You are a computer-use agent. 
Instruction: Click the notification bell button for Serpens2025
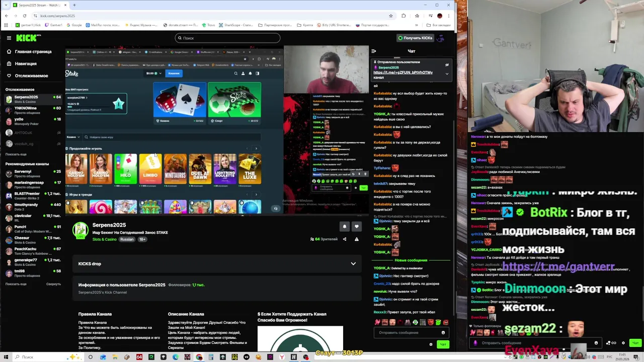(x=345, y=227)
